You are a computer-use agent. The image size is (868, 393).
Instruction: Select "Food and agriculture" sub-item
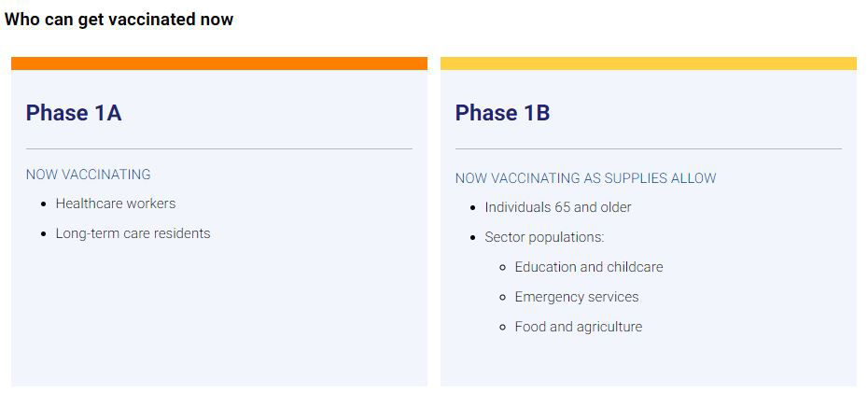coord(578,327)
